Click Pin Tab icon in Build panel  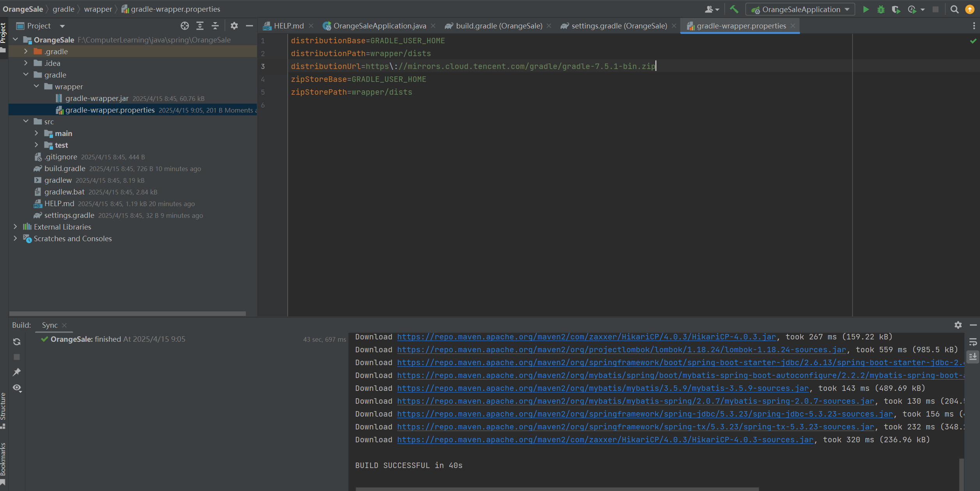click(x=17, y=372)
